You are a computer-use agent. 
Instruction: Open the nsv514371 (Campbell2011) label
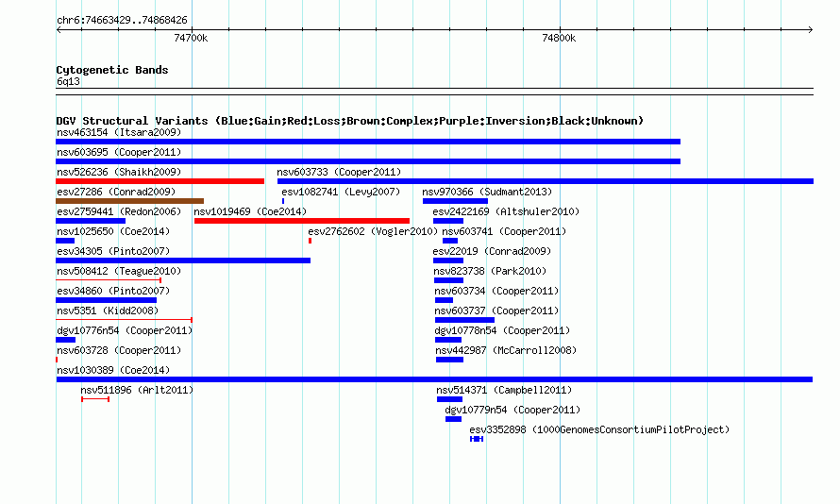click(x=504, y=390)
